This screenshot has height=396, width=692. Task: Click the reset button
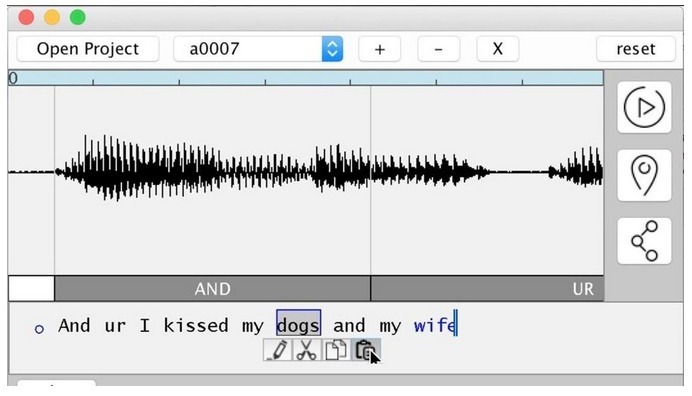click(636, 49)
